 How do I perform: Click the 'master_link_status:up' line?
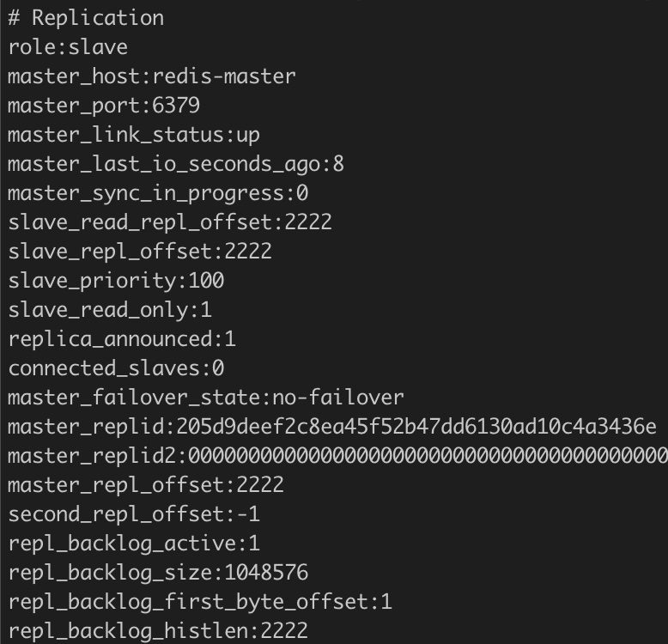pyautogui.click(x=134, y=135)
